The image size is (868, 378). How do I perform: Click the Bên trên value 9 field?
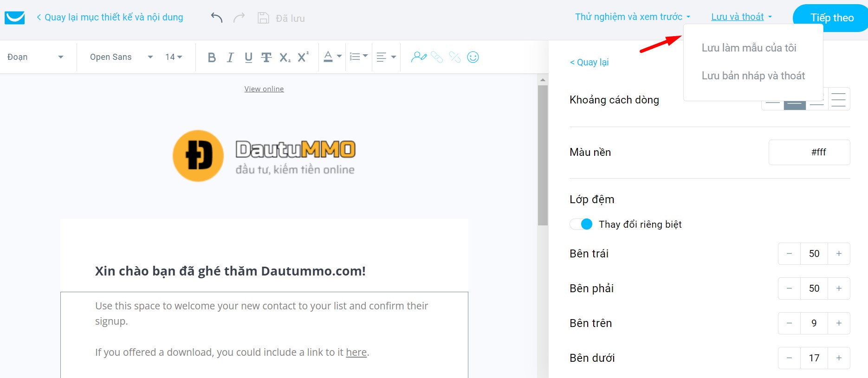814,323
